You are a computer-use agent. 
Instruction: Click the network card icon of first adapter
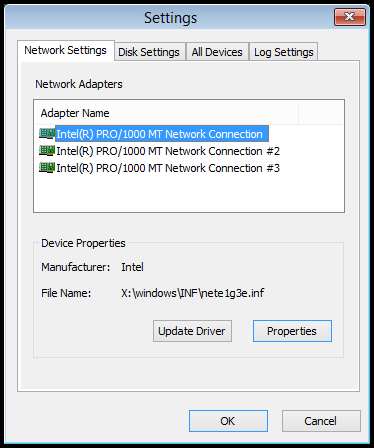(47, 134)
